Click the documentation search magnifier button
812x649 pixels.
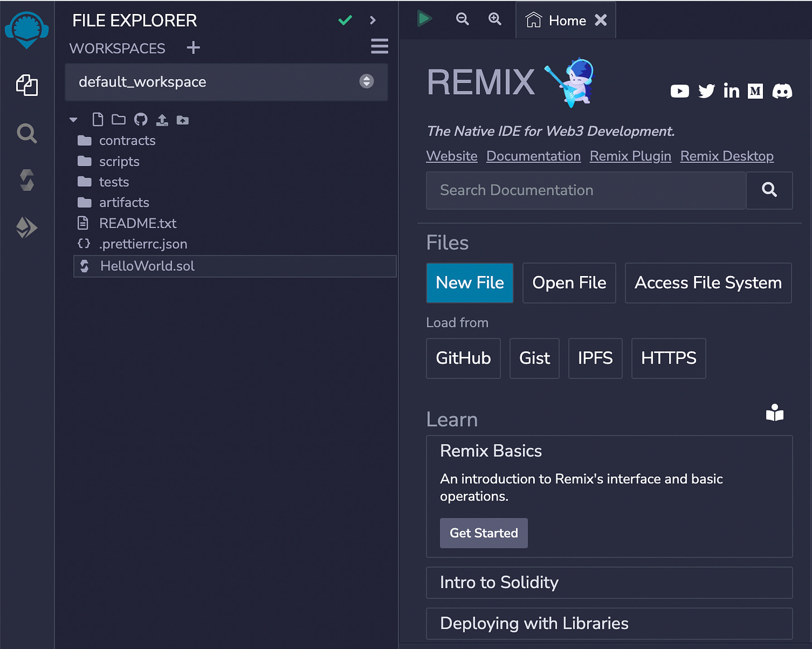770,191
